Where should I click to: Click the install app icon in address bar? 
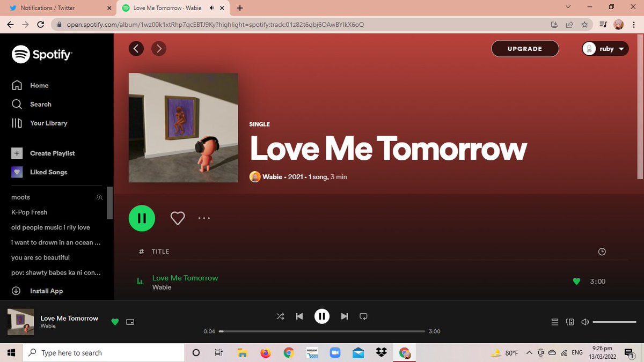[x=554, y=24]
